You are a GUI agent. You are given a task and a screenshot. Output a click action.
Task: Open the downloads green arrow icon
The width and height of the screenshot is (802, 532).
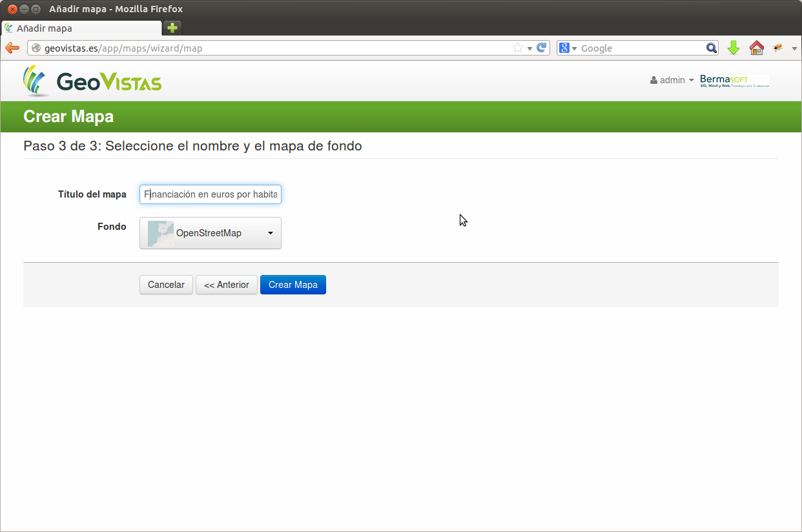point(733,48)
